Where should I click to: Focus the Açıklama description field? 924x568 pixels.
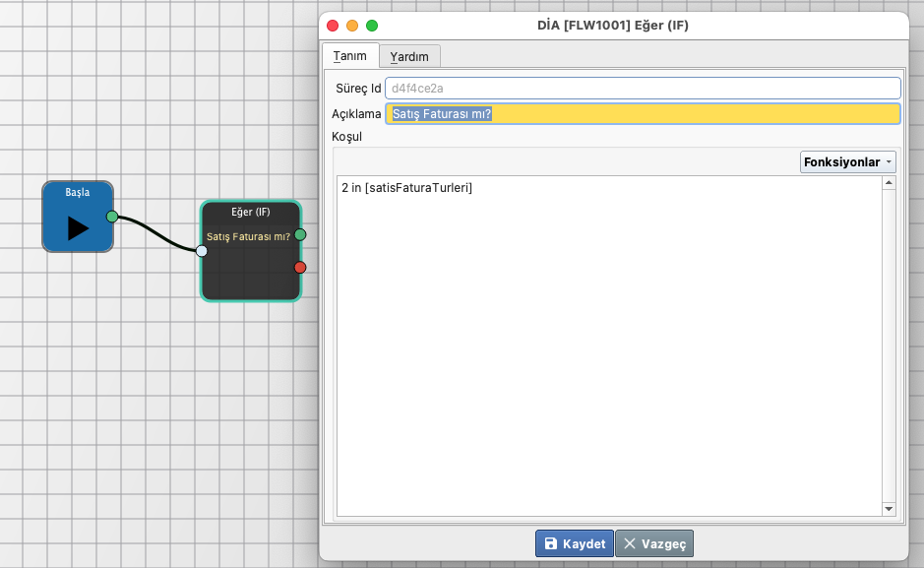(642, 114)
